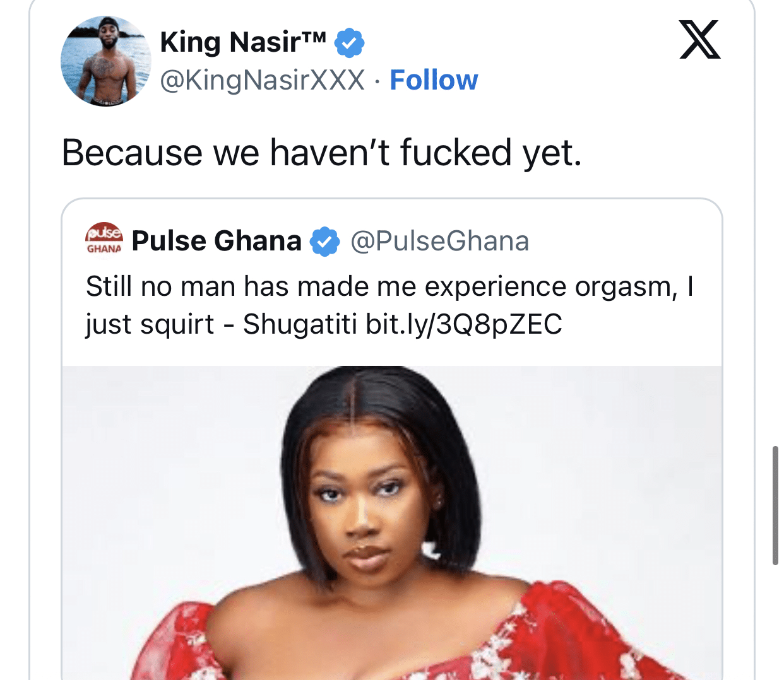
Task: Open the X logo link
Action: click(699, 40)
